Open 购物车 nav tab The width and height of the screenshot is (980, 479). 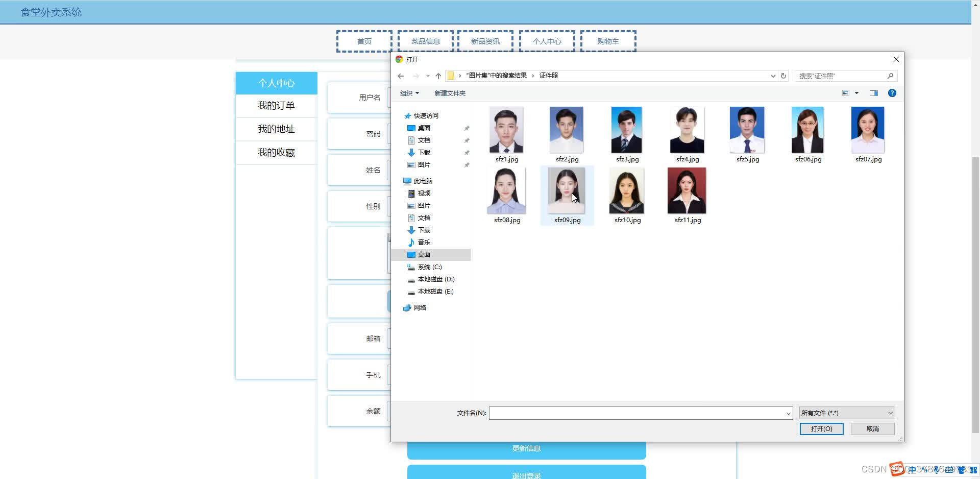pos(608,41)
